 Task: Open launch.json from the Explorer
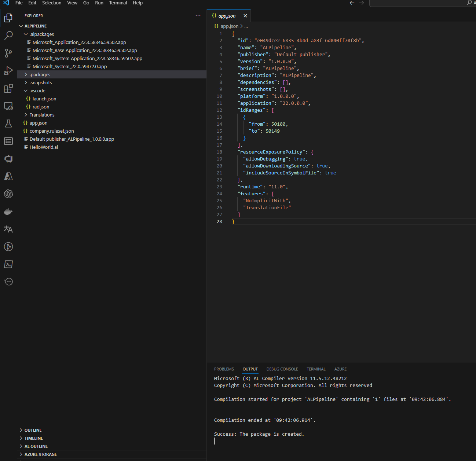[x=44, y=99]
